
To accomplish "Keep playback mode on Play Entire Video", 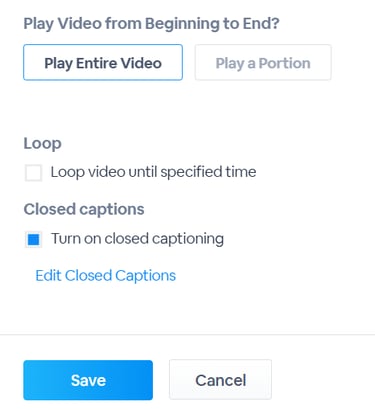I will tap(103, 62).
